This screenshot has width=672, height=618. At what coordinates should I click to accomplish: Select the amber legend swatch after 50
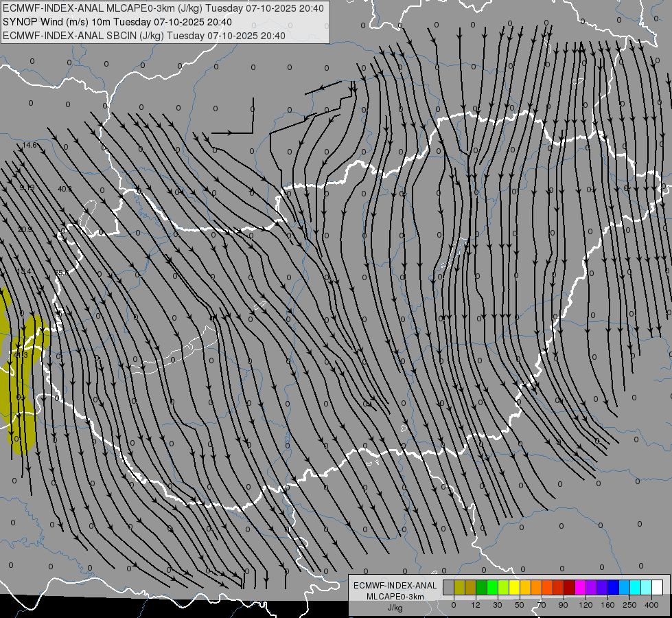(x=525, y=587)
